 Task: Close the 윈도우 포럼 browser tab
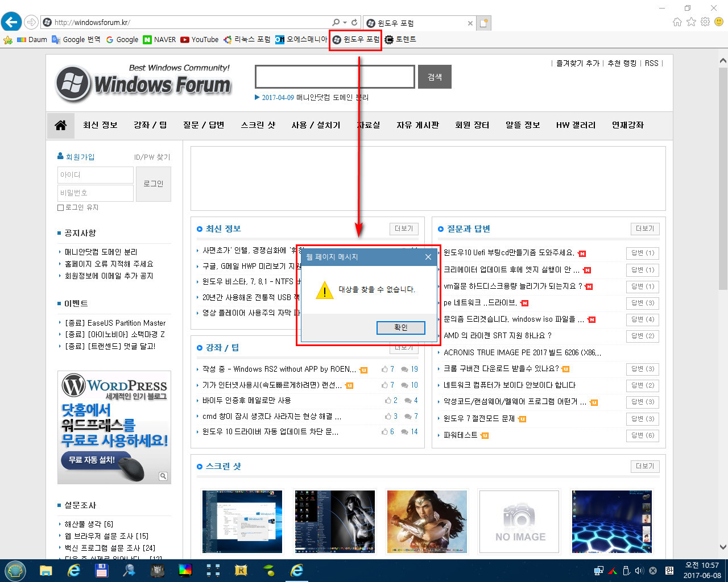coord(470,23)
